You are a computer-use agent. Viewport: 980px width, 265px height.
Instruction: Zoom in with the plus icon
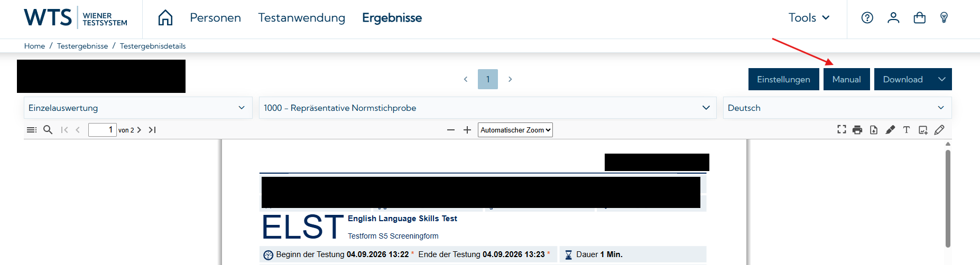coord(467,130)
